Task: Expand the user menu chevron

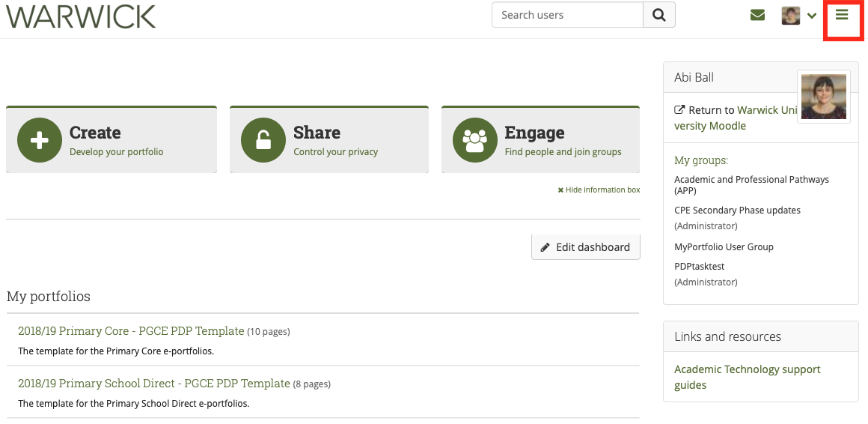Action: point(812,16)
